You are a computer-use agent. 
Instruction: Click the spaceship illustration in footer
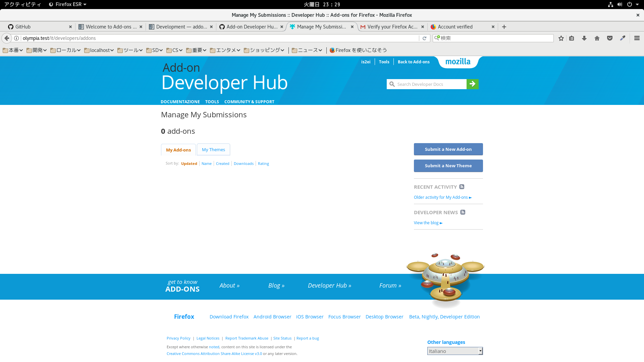tap(445, 280)
